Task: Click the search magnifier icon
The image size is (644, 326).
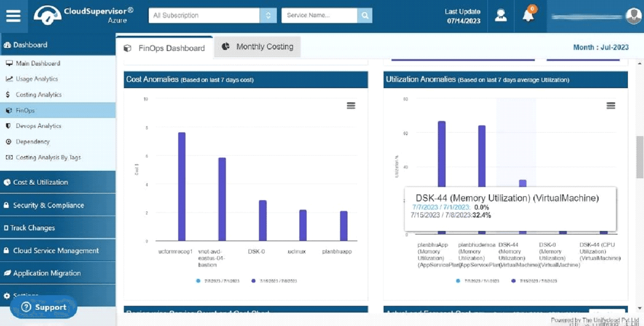Action: tap(365, 15)
